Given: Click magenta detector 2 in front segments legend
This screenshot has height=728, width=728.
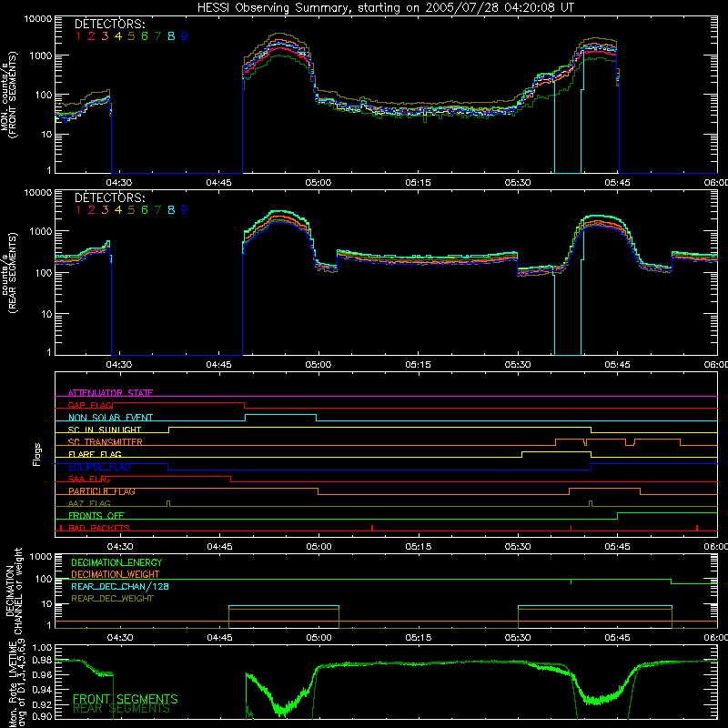Looking at the screenshot, I should point(92,36).
